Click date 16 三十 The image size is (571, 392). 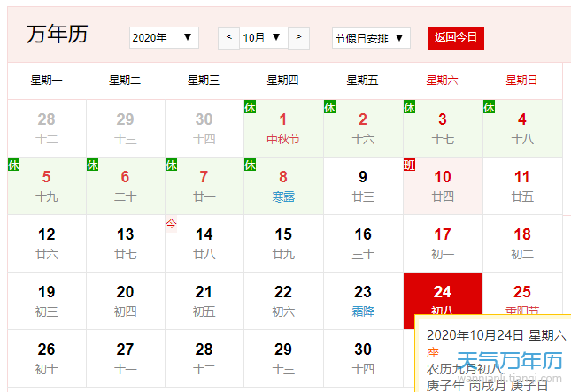point(363,243)
